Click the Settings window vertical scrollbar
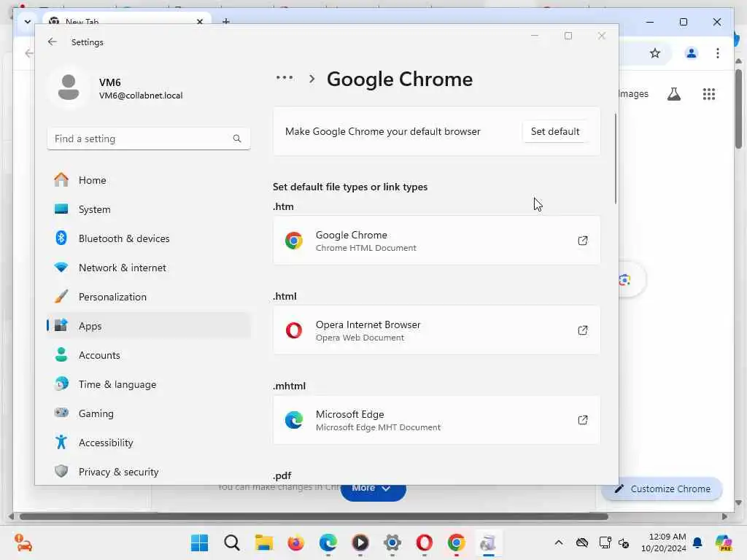This screenshot has width=747, height=560. tap(615, 158)
